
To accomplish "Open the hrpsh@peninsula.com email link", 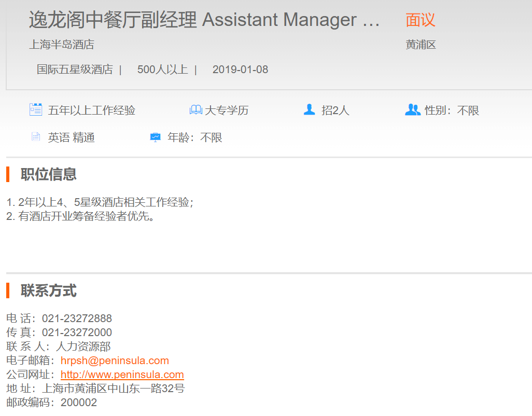I will 115,360.
